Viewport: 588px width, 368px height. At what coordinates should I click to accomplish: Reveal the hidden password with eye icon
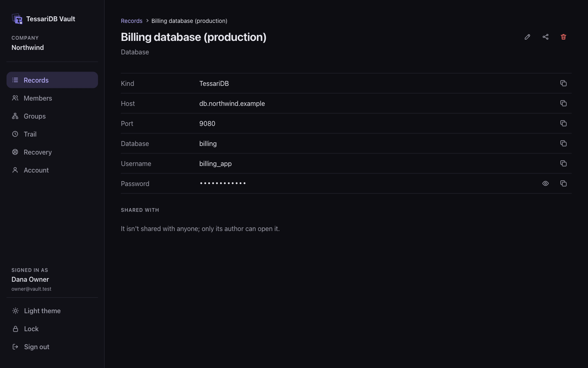[545, 184]
